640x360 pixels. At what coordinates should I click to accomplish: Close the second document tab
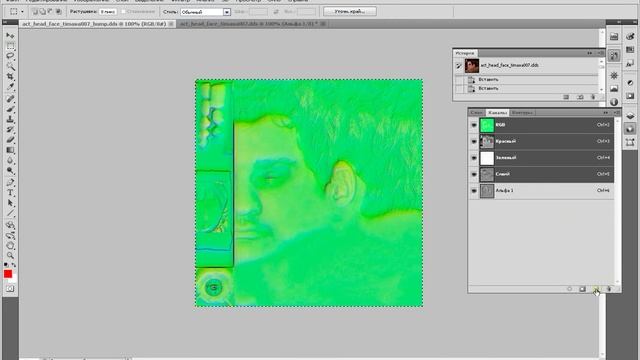tap(323, 24)
